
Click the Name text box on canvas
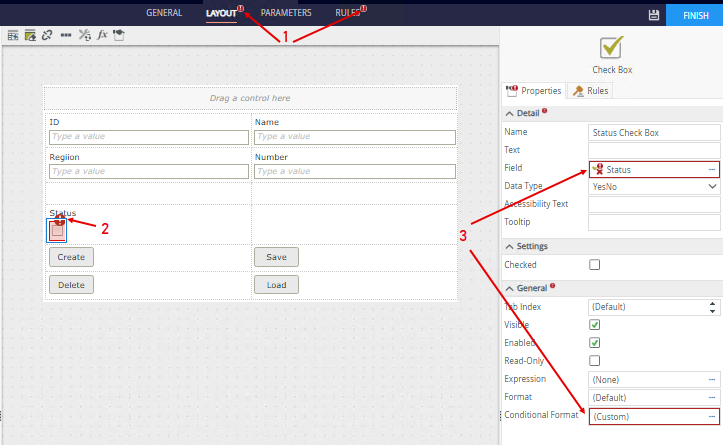coord(355,137)
